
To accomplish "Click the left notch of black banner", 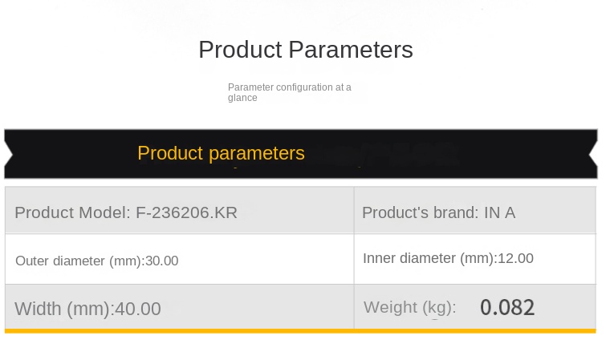I will [9, 154].
